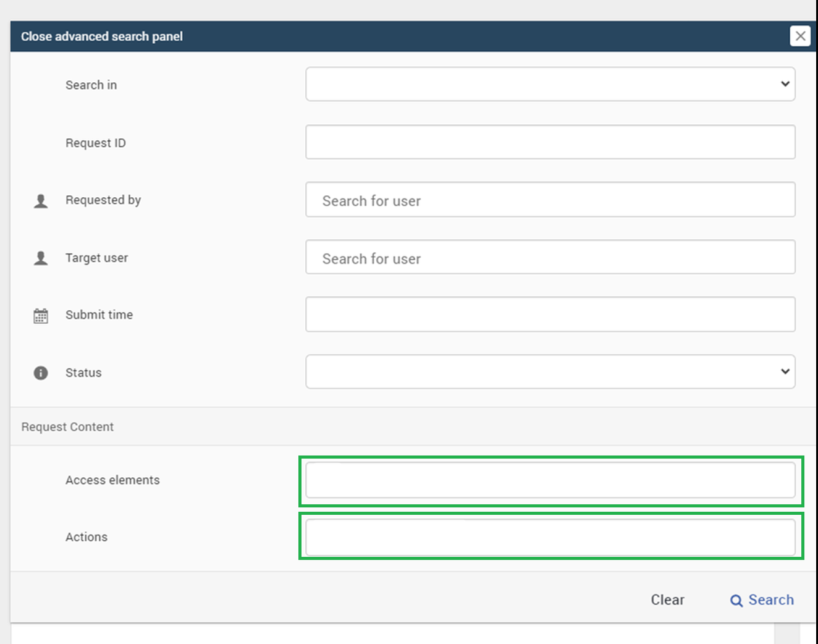Select the Target user search box
Screen dimensions: 818x644
pos(550,257)
